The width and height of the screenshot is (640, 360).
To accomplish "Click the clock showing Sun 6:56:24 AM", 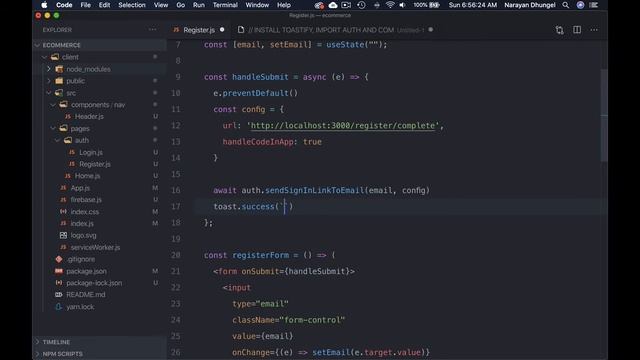I will (473, 5).
